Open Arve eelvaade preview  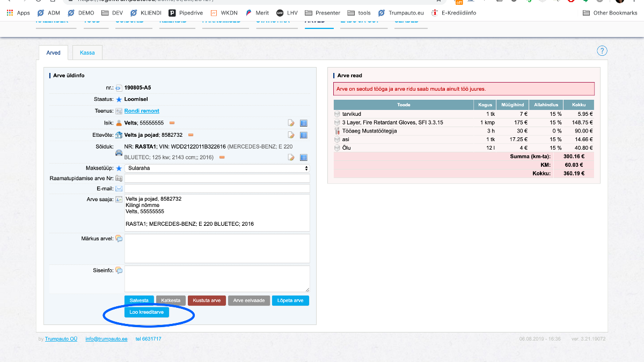coord(248,300)
